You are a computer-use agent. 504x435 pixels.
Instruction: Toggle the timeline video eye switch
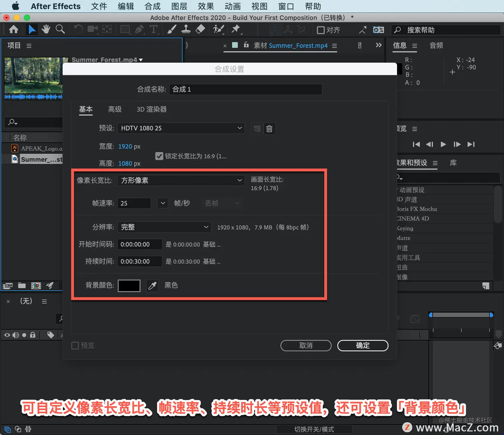click(7, 335)
